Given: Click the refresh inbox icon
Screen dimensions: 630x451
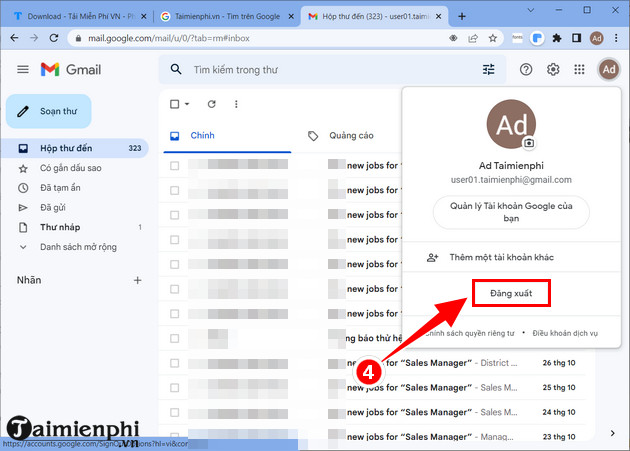Looking at the screenshot, I should 212,104.
